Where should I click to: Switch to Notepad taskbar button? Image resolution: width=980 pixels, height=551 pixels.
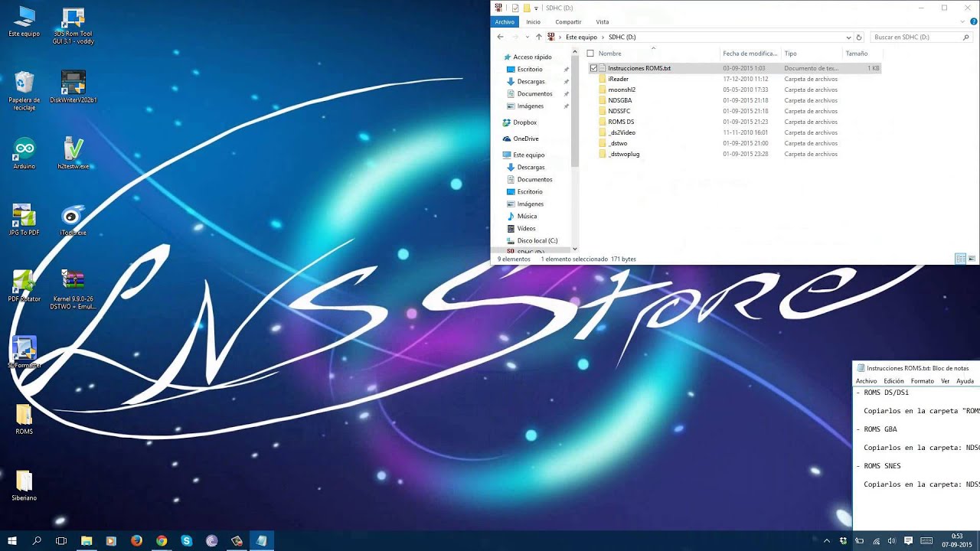[x=262, y=540]
